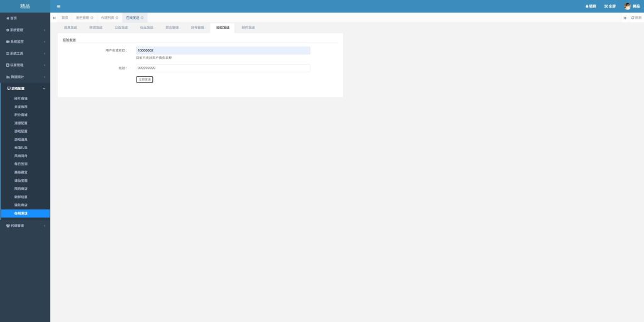Enter fullscreen with the 全屏 icon

(609, 6)
